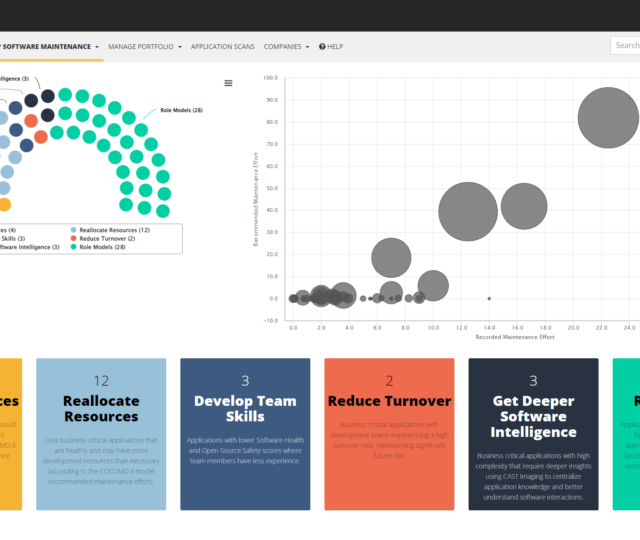This screenshot has height=540, width=640.
Task: Toggle the Skills (3) legend entry
Action: [x=13, y=239]
